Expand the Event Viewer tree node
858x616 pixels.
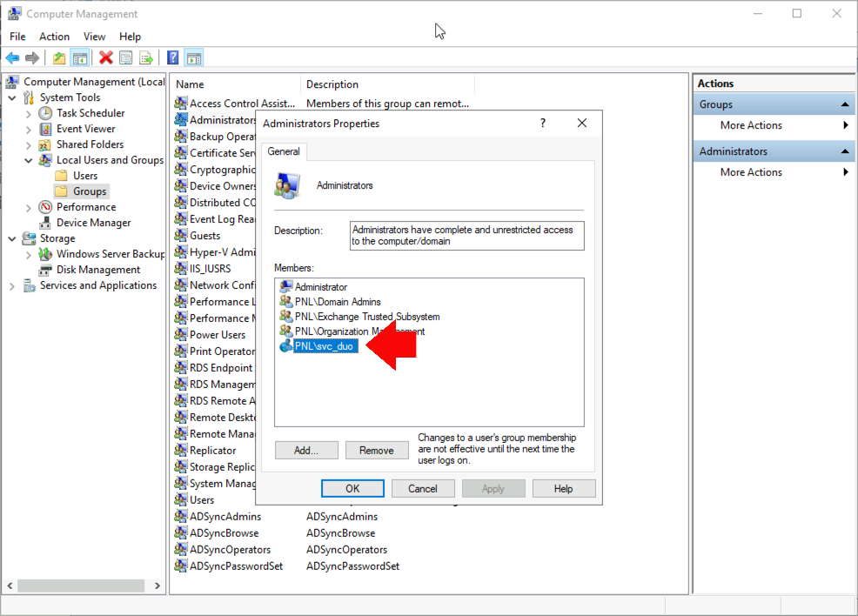(x=29, y=130)
